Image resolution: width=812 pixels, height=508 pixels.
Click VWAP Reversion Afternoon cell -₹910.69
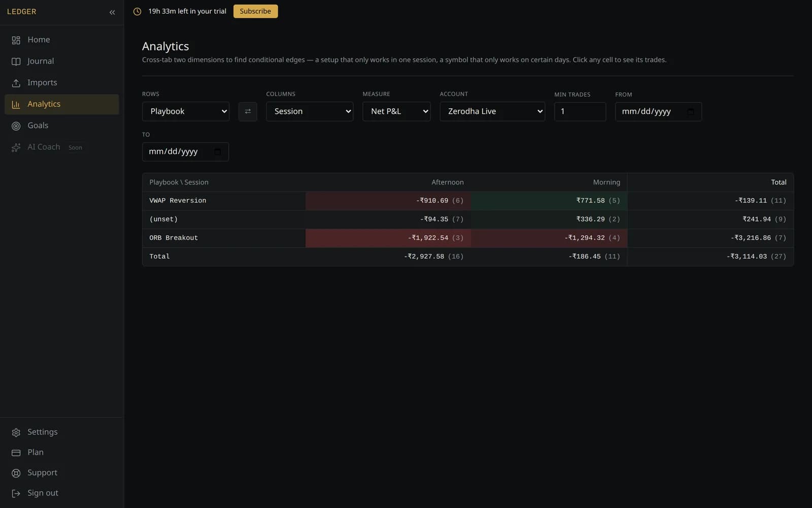pos(388,201)
